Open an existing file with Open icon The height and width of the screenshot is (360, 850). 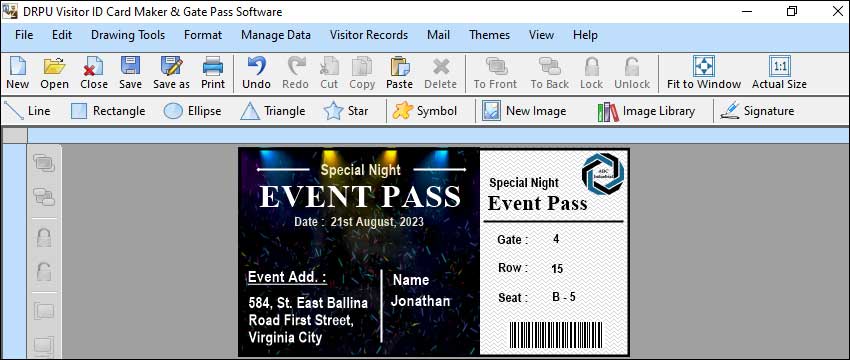click(x=54, y=73)
